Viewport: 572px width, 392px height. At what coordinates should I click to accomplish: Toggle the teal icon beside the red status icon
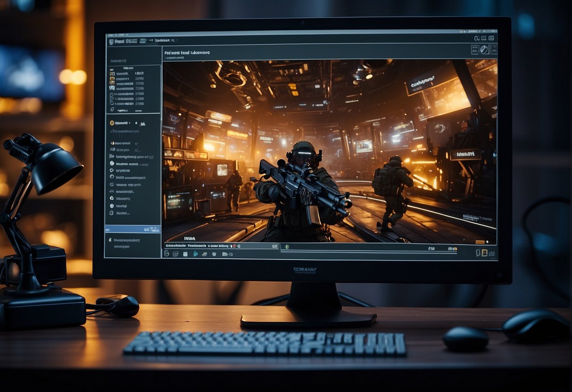pos(238,246)
